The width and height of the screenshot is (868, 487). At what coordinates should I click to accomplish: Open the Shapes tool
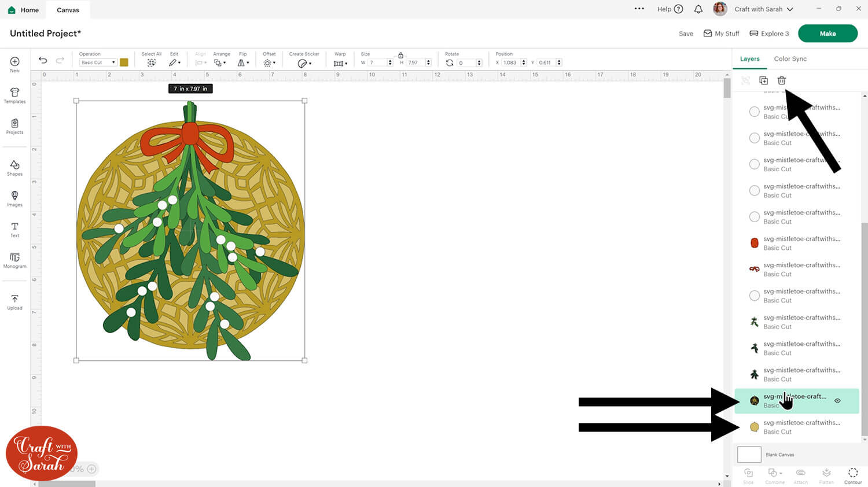(14, 168)
